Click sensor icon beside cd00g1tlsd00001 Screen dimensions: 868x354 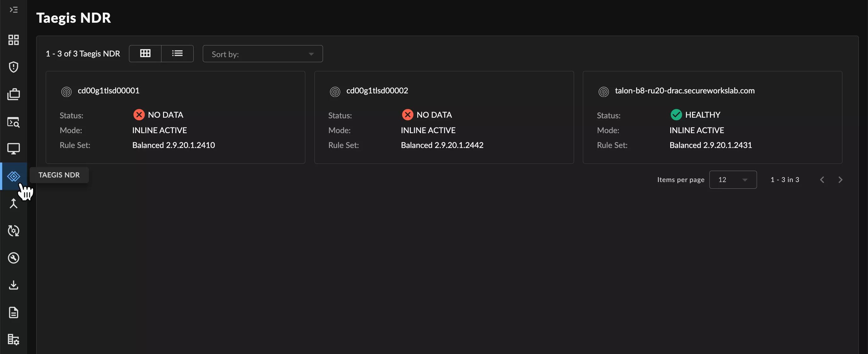(x=66, y=92)
